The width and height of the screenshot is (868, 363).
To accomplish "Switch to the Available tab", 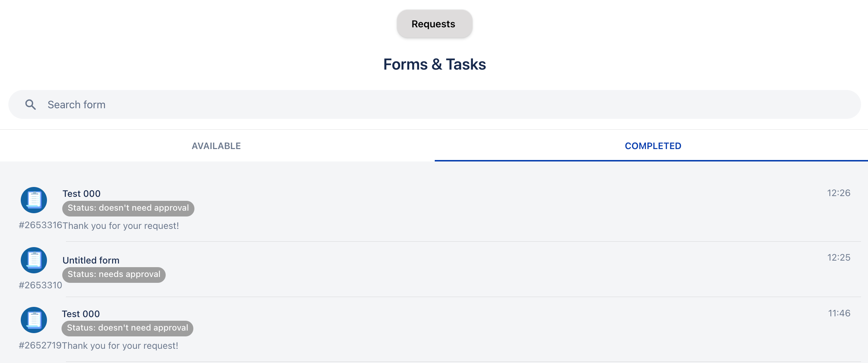I will pos(216,146).
